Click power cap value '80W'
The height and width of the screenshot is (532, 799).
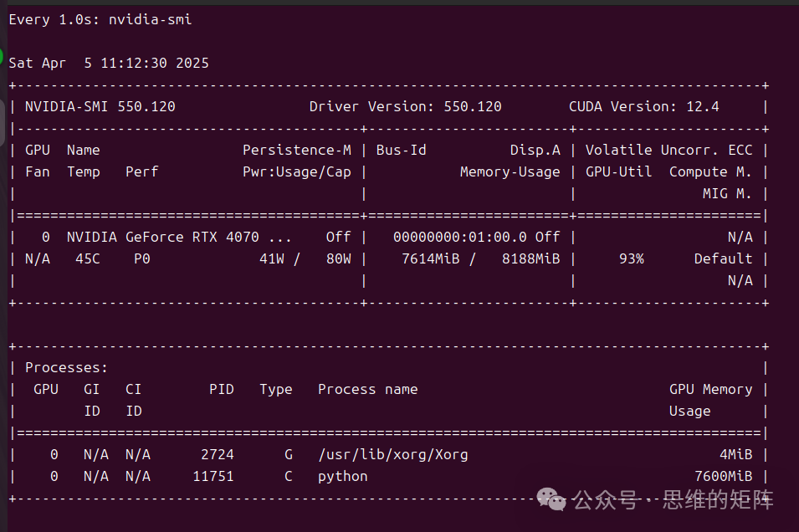point(338,258)
